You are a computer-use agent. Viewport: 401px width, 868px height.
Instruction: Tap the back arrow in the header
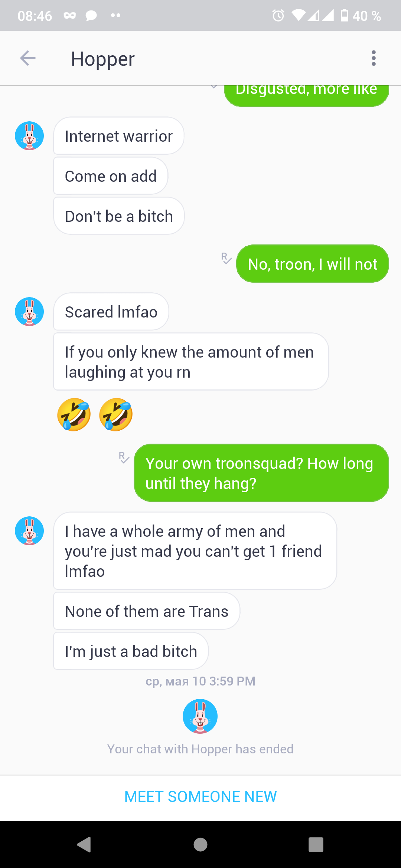(x=28, y=58)
